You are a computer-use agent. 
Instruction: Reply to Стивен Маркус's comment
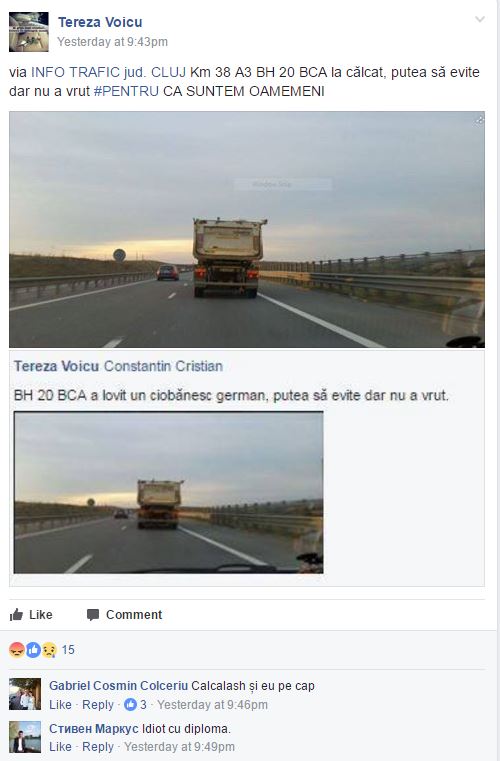[x=98, y=747]
